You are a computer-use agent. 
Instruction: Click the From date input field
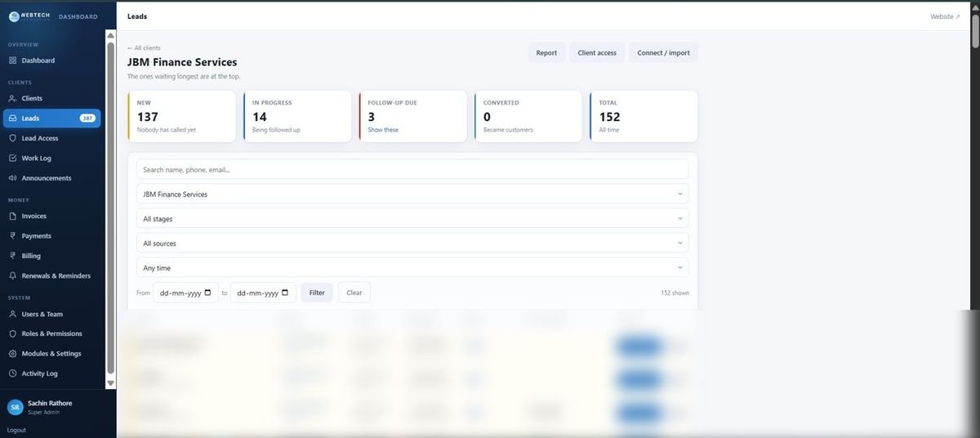186,293
